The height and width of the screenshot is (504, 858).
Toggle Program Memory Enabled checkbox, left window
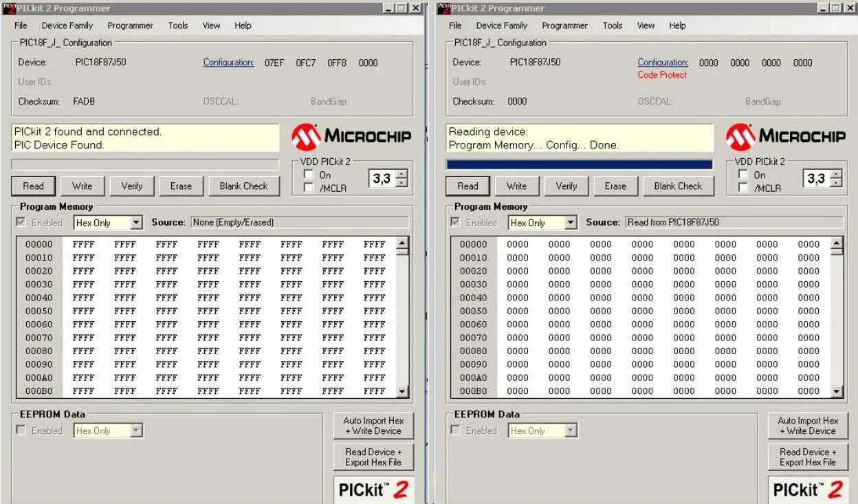point(21,222)
